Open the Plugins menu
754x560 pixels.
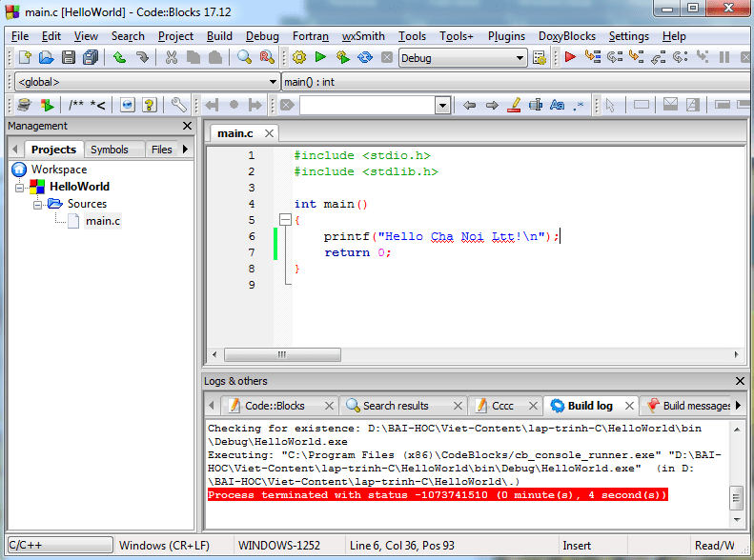pyautogui.click(x=506, y=36)
